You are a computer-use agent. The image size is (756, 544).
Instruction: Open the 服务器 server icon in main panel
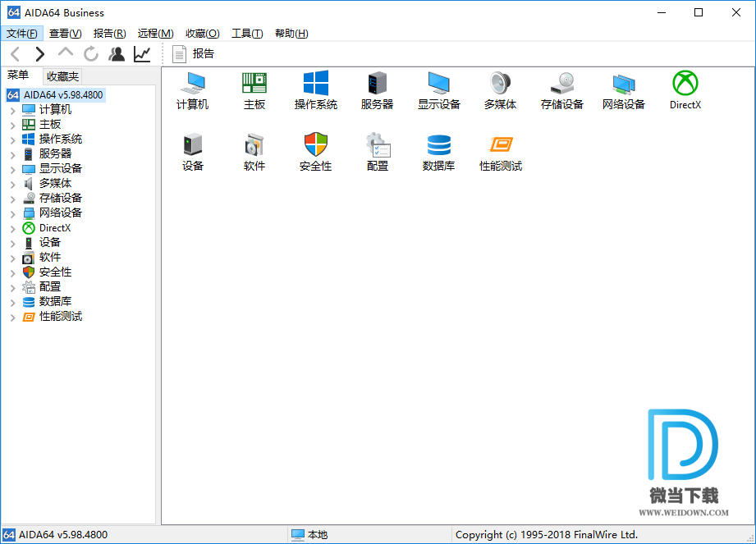point(377,90)
